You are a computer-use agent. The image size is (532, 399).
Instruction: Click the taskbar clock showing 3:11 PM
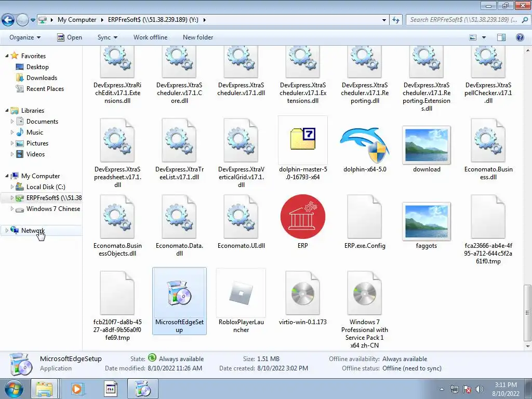point(506,389)
